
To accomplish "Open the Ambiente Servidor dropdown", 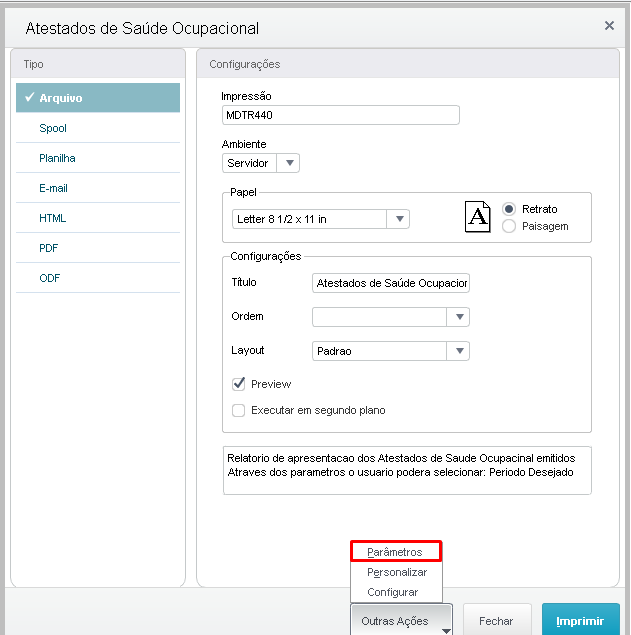I will (x=261, y=163).
